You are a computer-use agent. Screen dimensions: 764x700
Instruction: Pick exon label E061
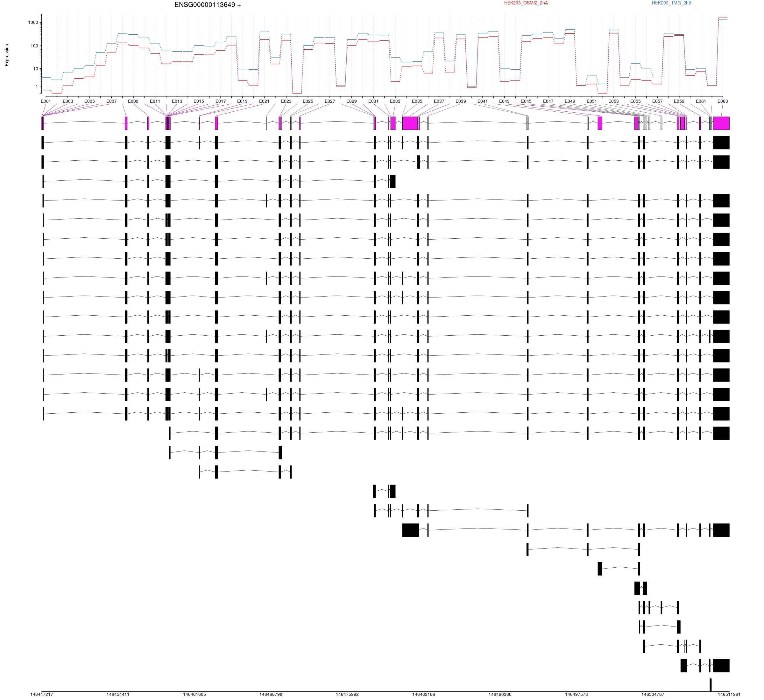click(701, 101)
